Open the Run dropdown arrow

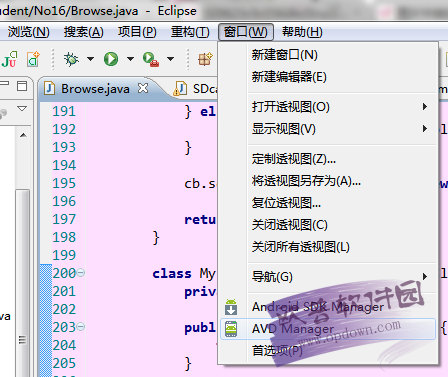tap(130, 59)
